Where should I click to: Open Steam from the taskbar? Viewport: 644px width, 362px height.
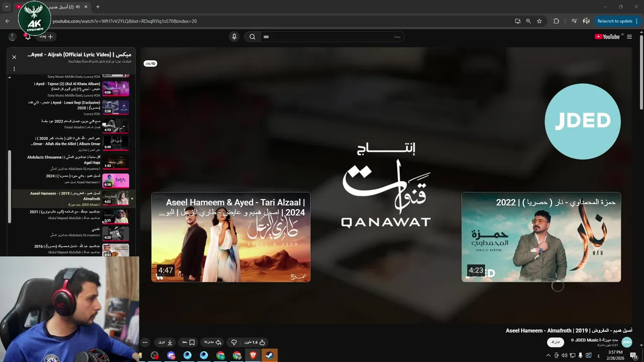point(270,355)
